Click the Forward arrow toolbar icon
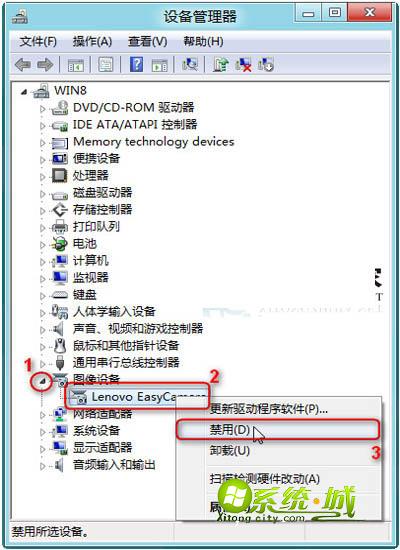The height and width of the screenshot is (550, 400). [45, 65]
